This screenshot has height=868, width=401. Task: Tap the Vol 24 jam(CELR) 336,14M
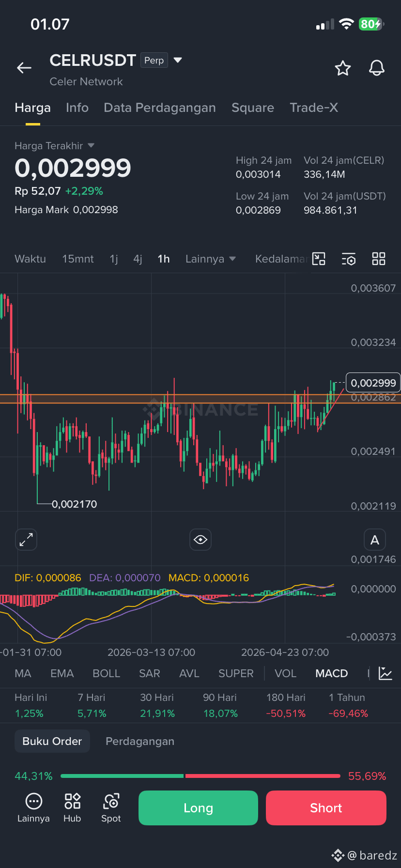pyautogui.click(x=324, y=174)
